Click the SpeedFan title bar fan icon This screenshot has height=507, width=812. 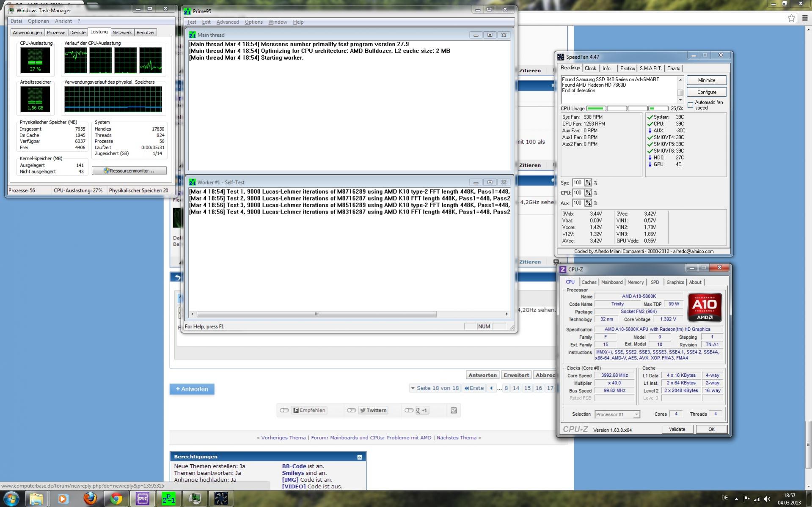click(x=561, y=57)
